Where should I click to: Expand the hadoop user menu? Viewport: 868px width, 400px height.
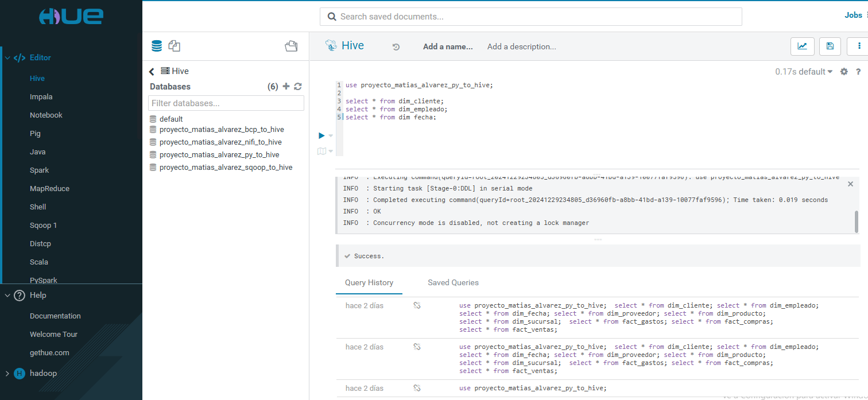pyautogui.click(x=7, y=374)
